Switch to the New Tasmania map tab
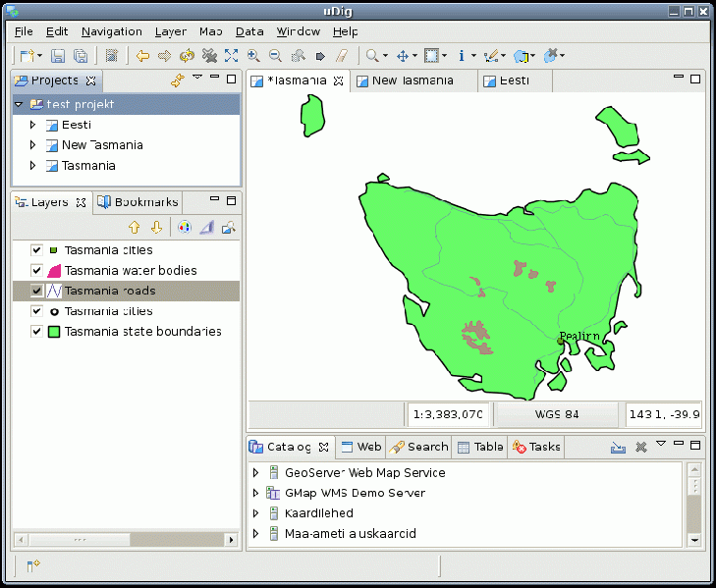The height and width of the screenshot is (588, 716). click(413, 80)
